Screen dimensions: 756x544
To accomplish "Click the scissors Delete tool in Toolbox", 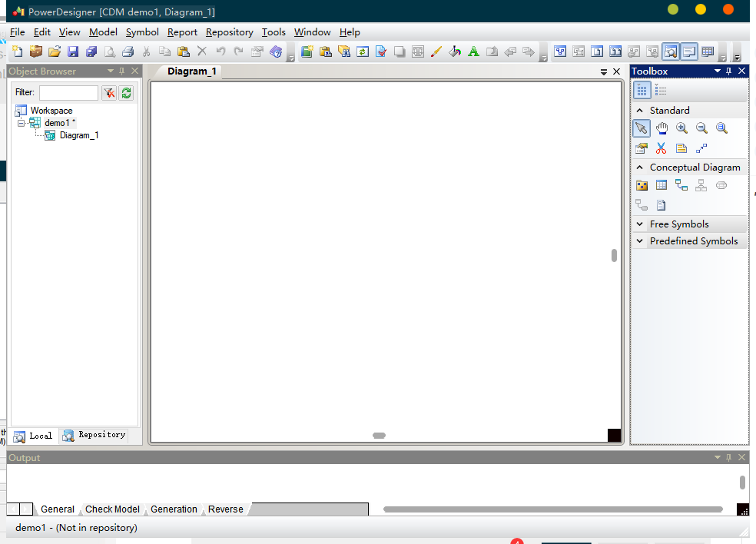I will 661,148.
